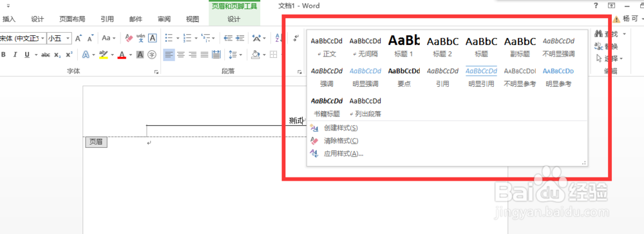644x234 pixels.
Task: Open the Asian layout tool
Action: point(257,38)
